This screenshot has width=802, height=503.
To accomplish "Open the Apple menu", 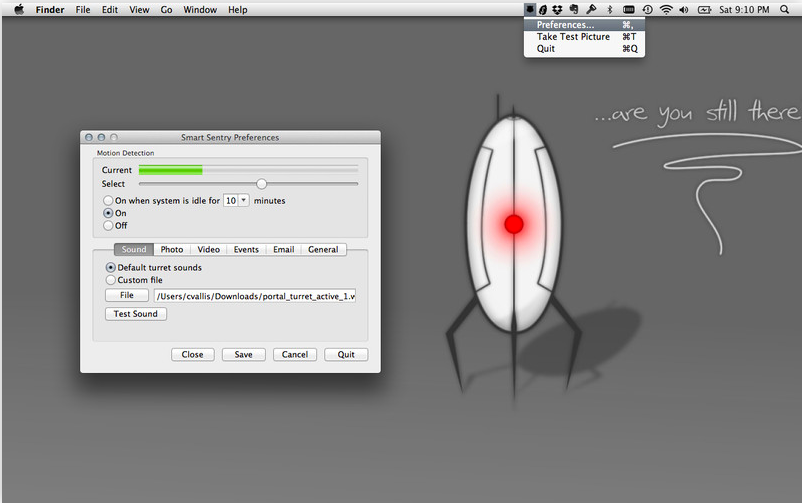I will tap(18, 9).
